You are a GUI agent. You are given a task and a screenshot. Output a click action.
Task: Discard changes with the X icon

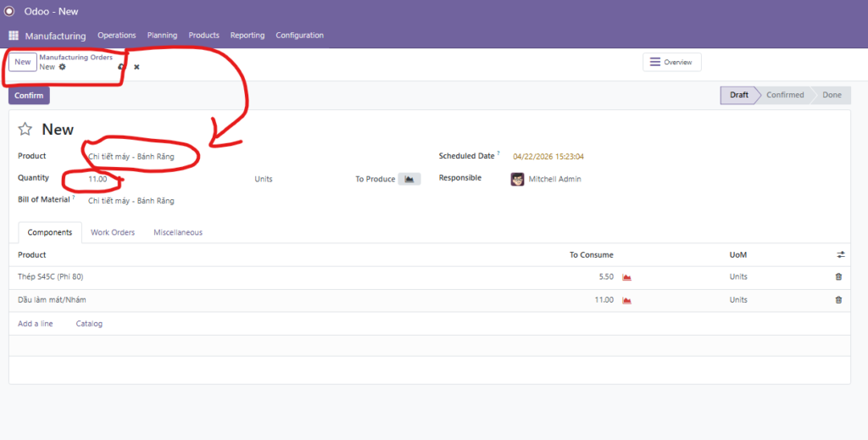(x=136, y=67)
